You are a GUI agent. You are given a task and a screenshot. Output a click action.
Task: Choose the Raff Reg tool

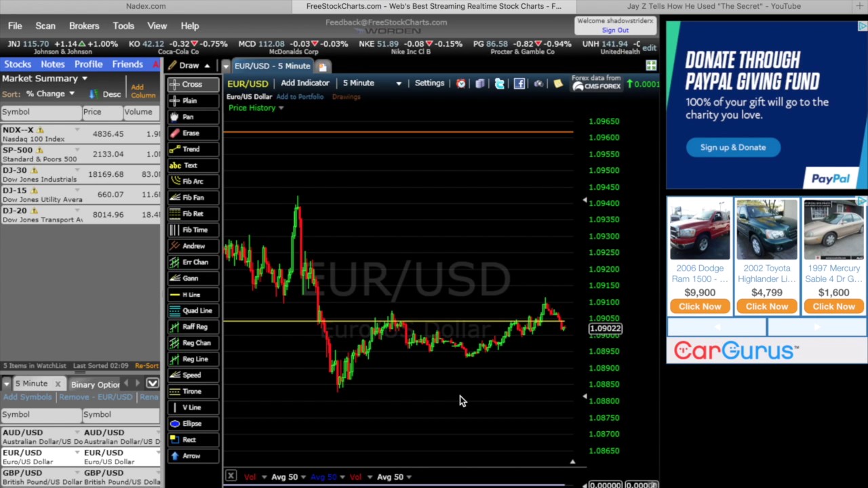[193, 327]
